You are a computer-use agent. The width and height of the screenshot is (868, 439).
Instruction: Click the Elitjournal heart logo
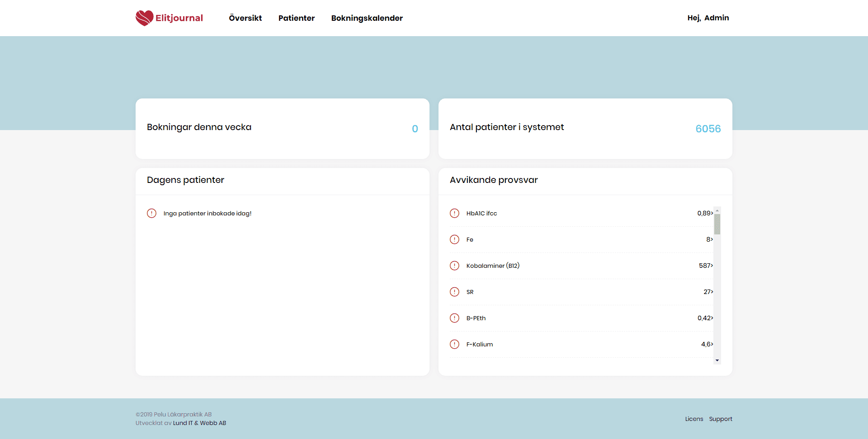[x=145, y=18]
